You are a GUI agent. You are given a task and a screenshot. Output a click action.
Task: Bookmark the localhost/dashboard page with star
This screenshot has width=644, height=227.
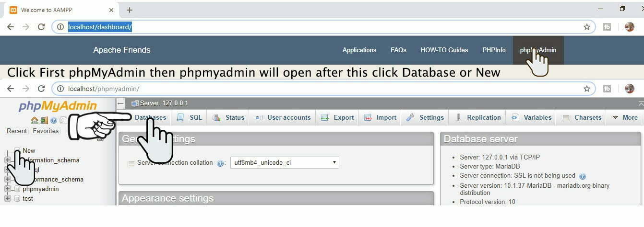tap(586, 27)
